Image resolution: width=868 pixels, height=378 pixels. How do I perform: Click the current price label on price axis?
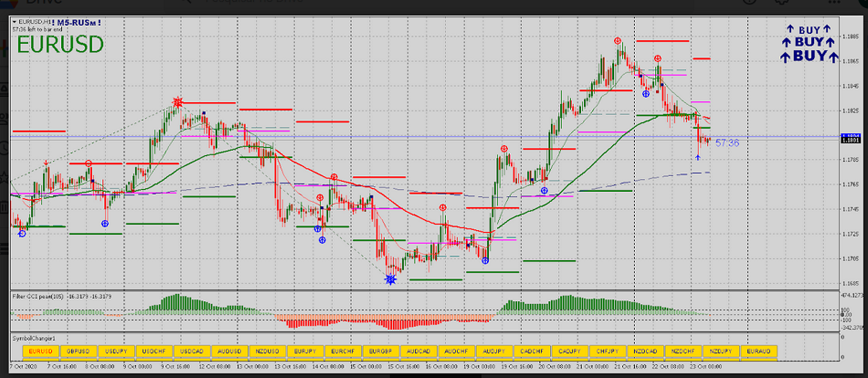851,138
